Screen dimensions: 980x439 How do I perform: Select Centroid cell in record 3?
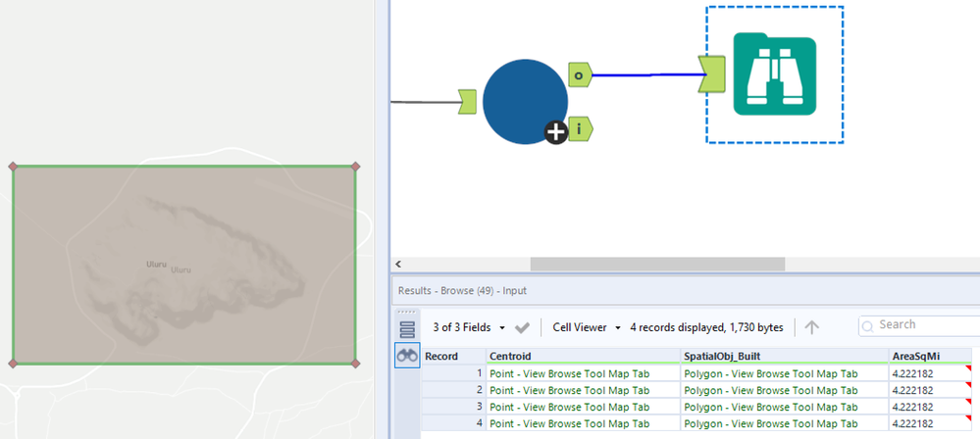point(583,407)
